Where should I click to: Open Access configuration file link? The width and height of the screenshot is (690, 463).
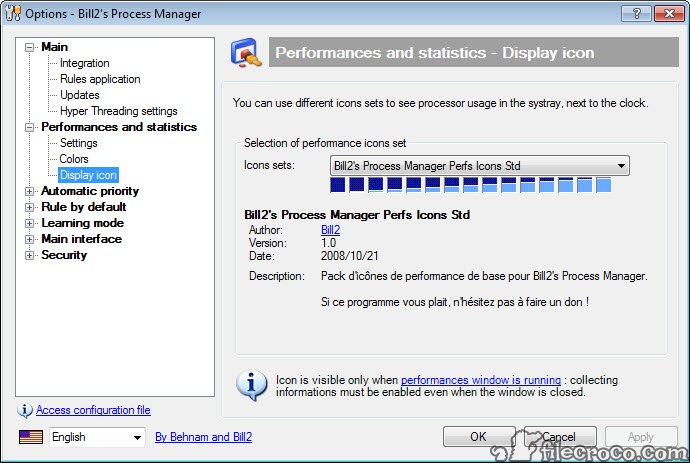pos(93,410)
